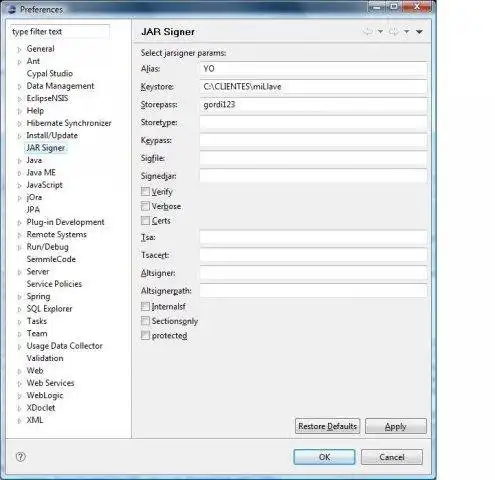Click the Storepass input field

click(x=313, y=105)
